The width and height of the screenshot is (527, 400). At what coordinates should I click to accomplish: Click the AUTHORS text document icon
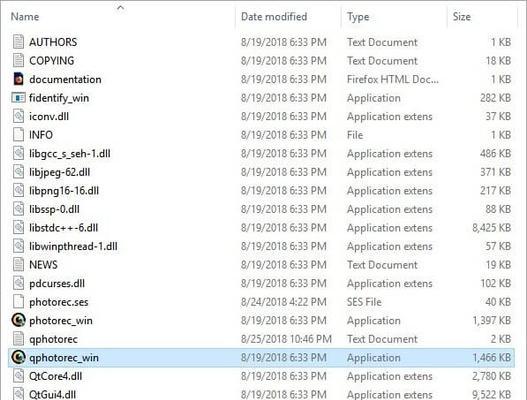18,42
